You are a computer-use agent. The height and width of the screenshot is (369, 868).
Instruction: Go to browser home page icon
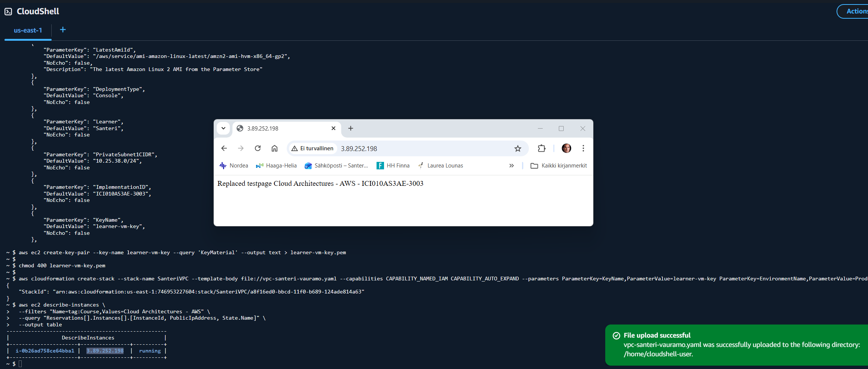tap(274, 148)
